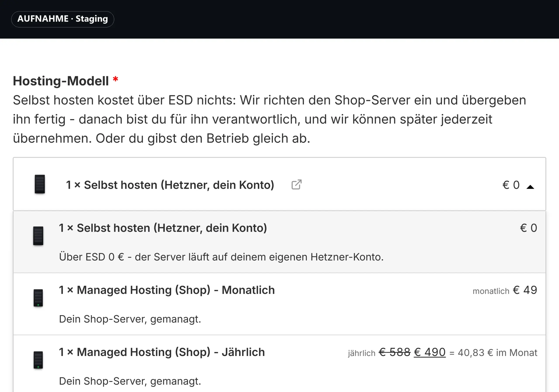Click the 'monatlich € 49' price
Screen dimensions: 559x392
(505, 290)
